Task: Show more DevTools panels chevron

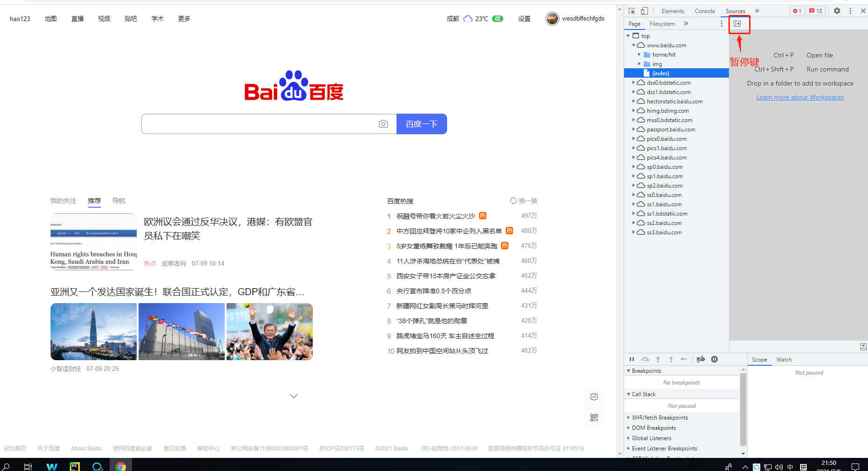Action: click(757, 11)
